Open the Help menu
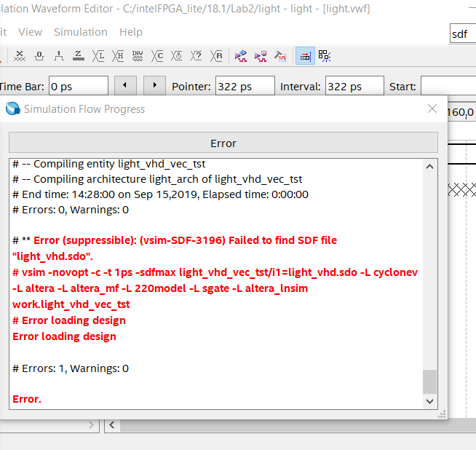Screen dimensions: 476x450 (131, 32)
